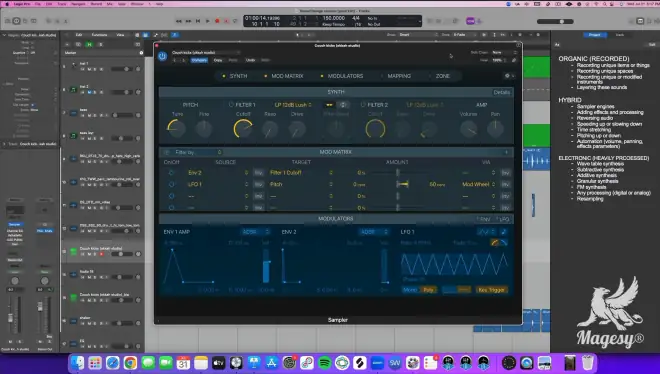Open the Env 2 source dropdown
The width and height of the screenshot is (660, 374).
click(x=218, y=173)
